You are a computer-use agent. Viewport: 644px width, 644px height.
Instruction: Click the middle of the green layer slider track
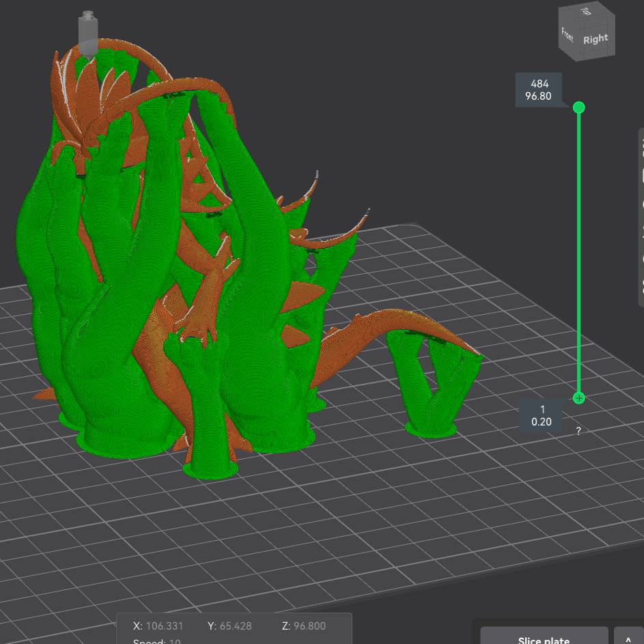tap(578, 253)
